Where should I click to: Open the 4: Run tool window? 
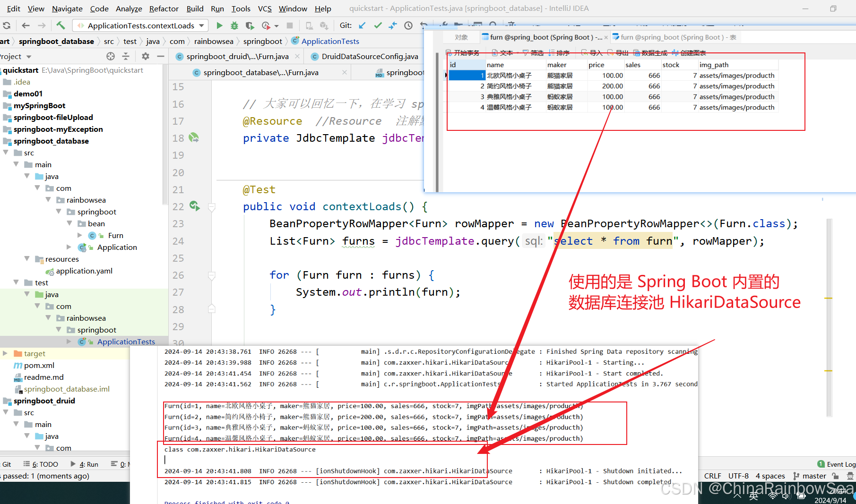84,464
